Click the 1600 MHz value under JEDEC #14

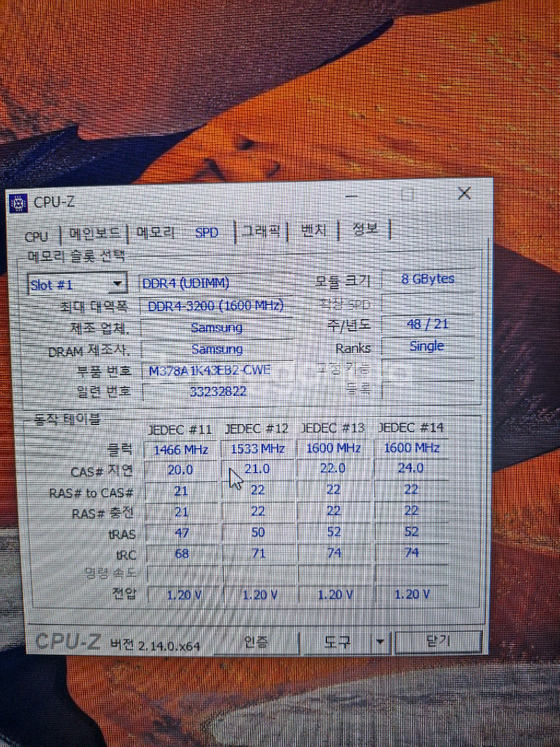pyautogui.click(x=411, y=447)
